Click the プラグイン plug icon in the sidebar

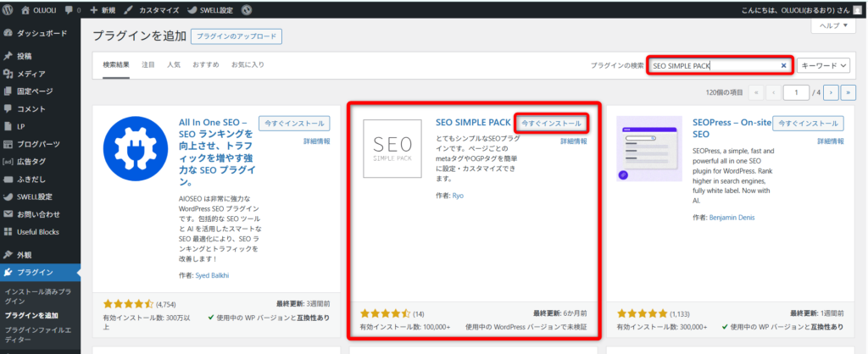coord(8,272)
